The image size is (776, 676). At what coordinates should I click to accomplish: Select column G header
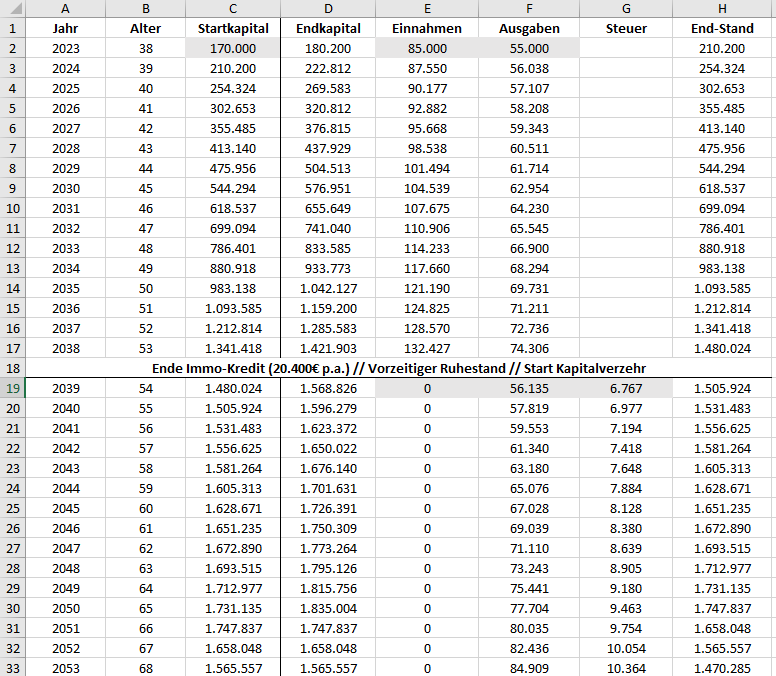point(626,8)
